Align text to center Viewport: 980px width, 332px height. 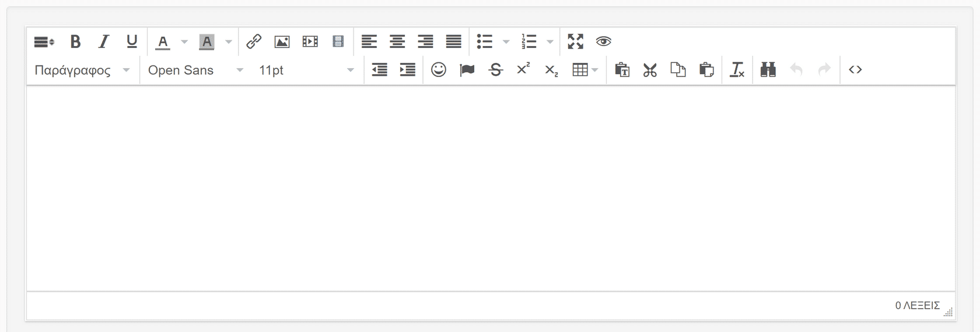point(397,41)
